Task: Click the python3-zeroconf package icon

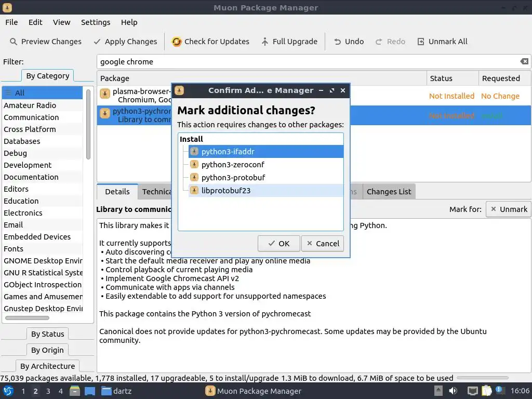Action: 194,165
